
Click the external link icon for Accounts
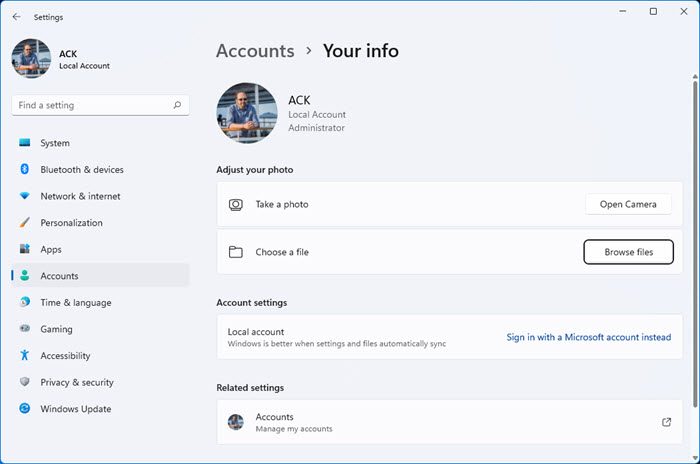pos(667,422)
